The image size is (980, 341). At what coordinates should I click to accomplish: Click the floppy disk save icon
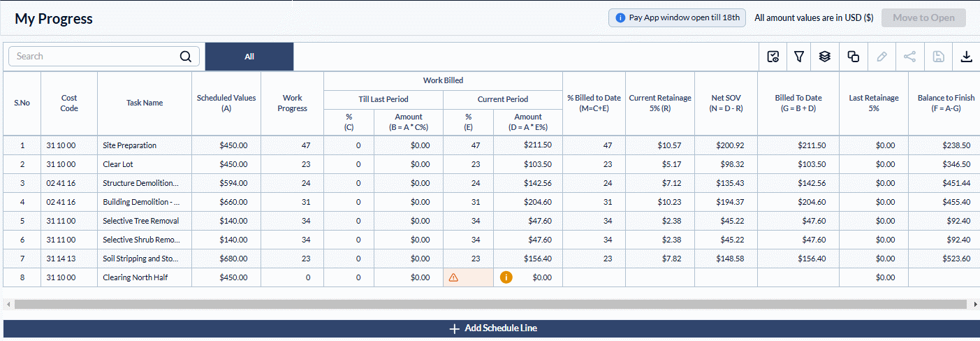939,57
